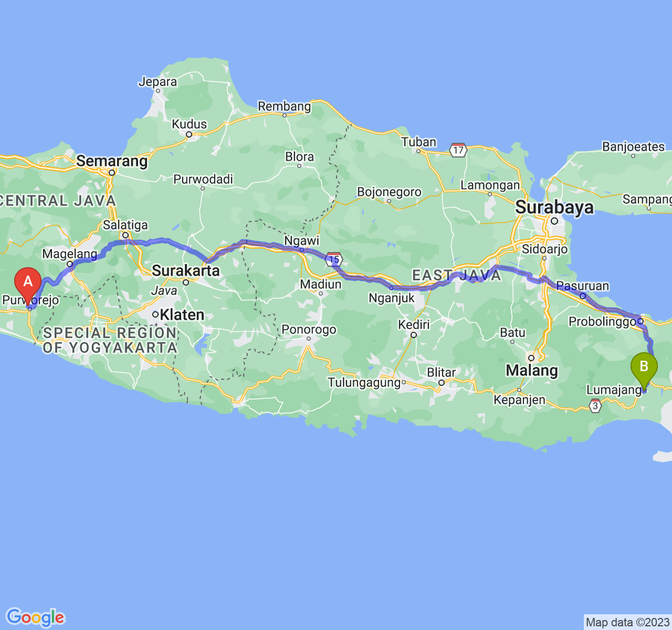
Task: Click the Tuban town label
Action: (x=419, y=142)
